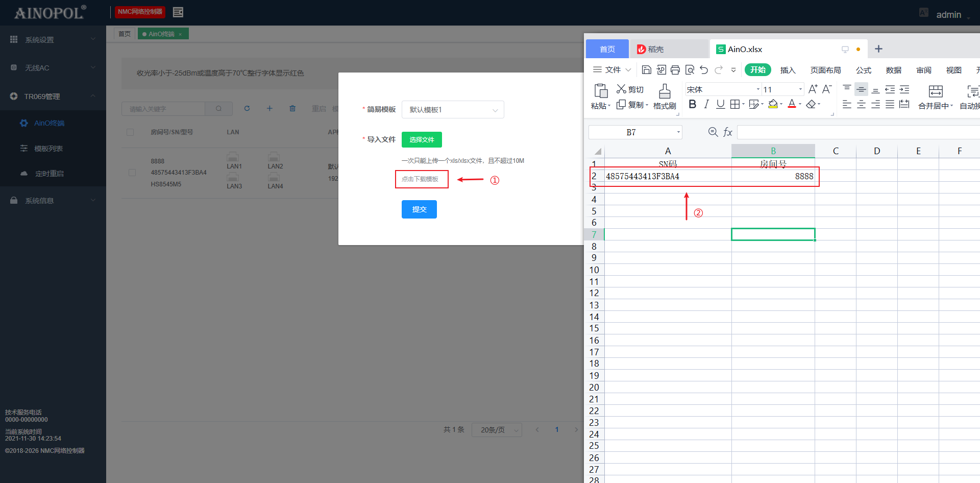This screenshot has width=980, height=483.
Task: Open the 20条/页 page size selector
Action: (x=497, y=430)
